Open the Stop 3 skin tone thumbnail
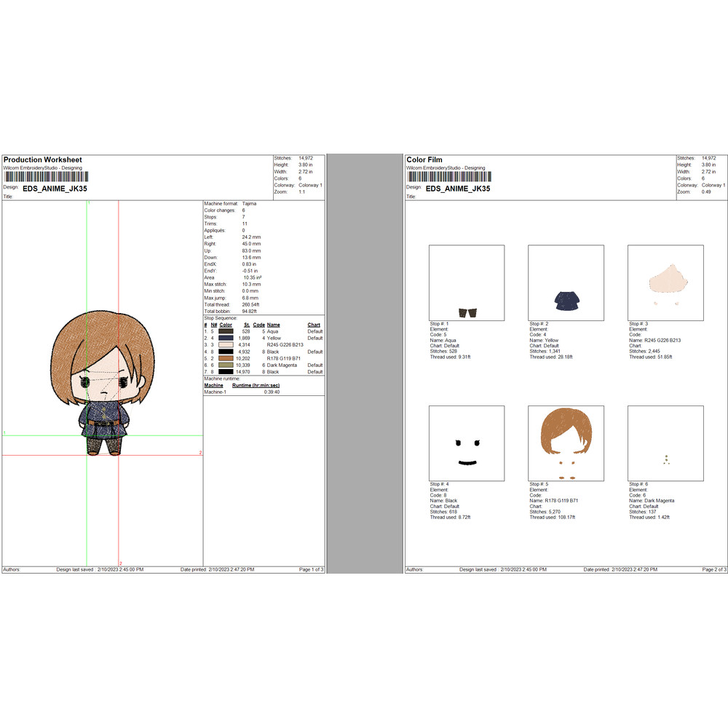The image size is (728, 728). pos(665,282)
